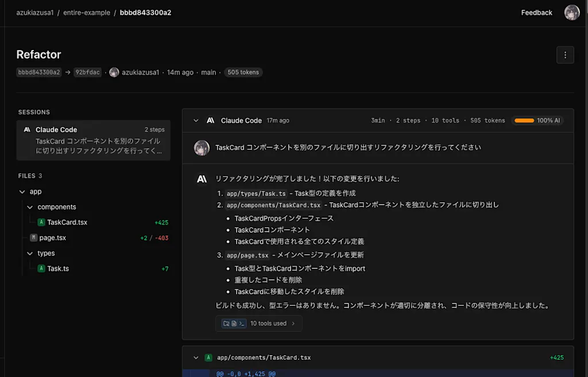Click the bbbd843300a2 commit hash badge

click(x=39, y=72)
